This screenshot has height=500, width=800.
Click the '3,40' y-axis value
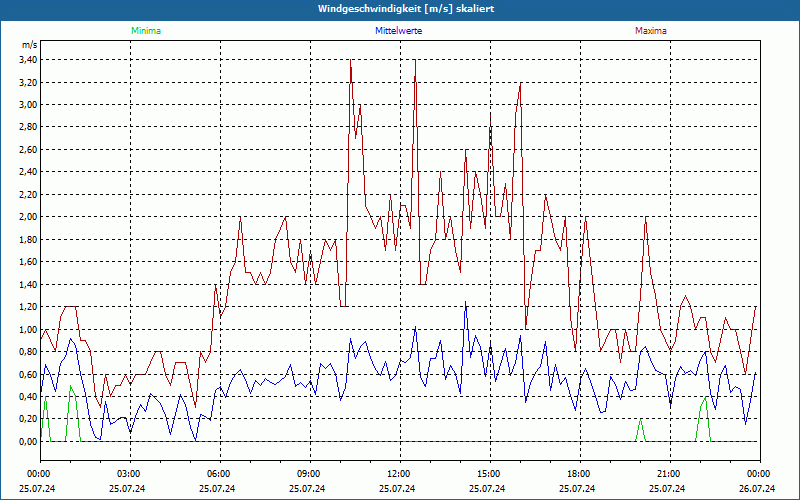click(29, 60)
